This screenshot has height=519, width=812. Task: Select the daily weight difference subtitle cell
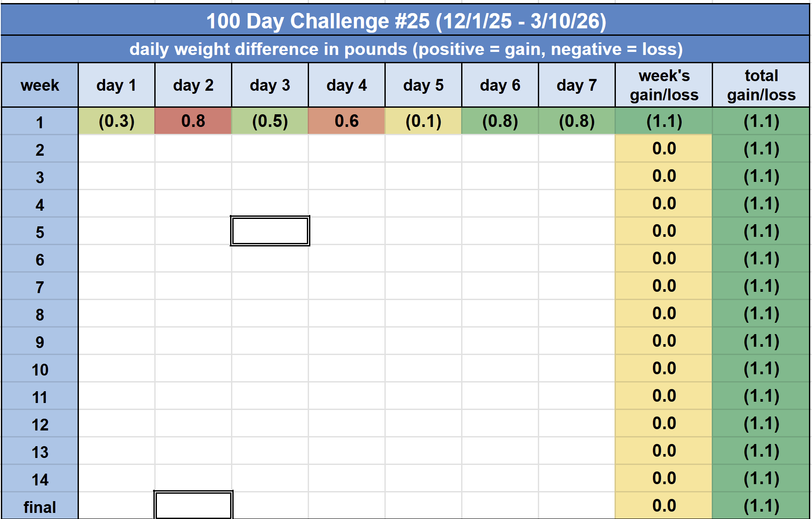coord(405,49)
